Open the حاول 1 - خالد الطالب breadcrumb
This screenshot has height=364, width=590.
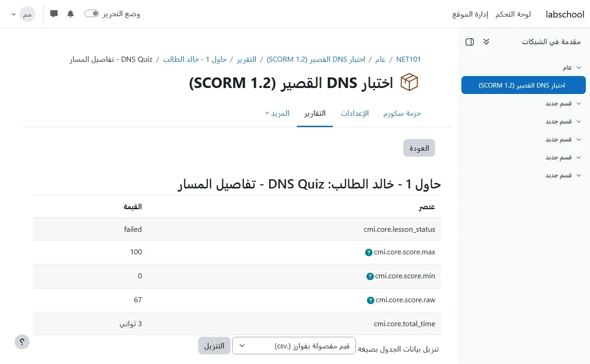tap(195, 59)
